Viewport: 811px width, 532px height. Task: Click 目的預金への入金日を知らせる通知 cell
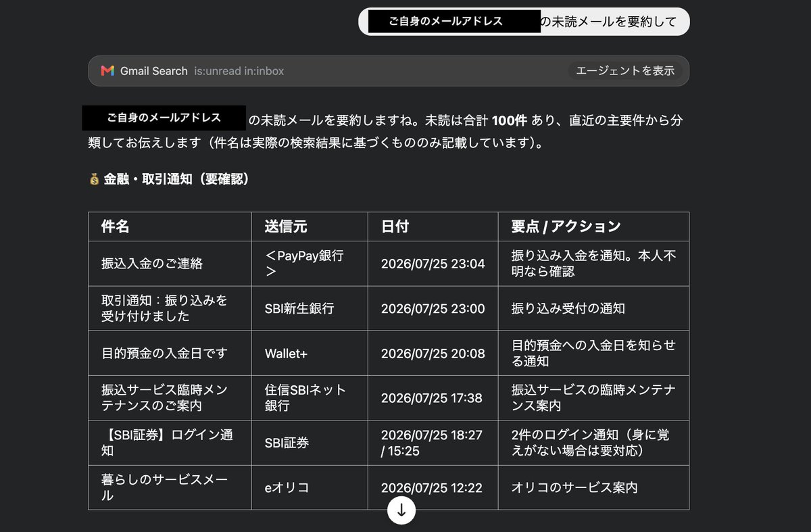594,353
